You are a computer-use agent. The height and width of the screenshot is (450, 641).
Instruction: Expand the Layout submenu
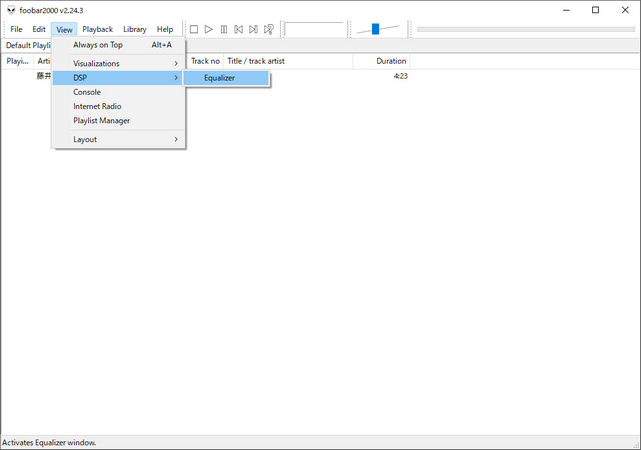[119, 139]
